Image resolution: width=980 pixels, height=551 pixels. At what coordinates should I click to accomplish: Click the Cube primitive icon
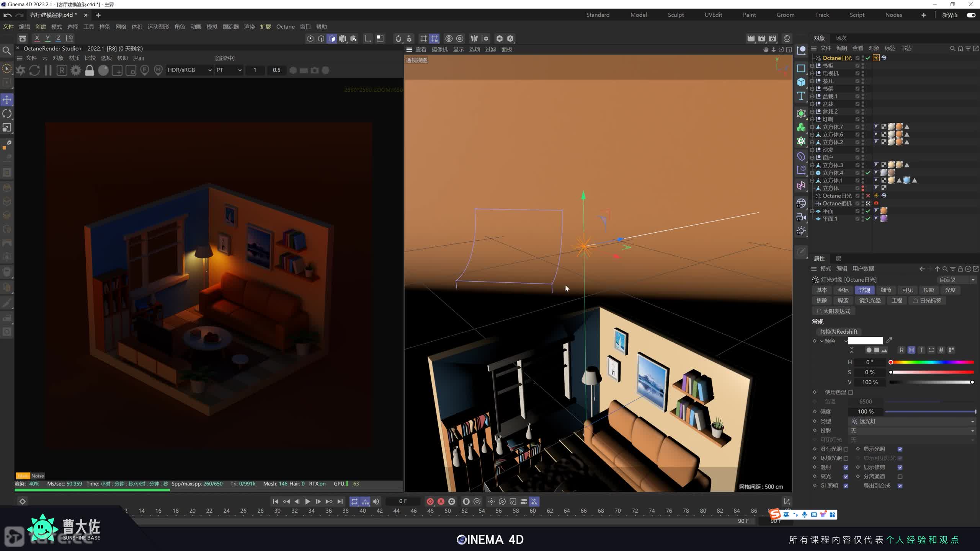click(801, 82)
